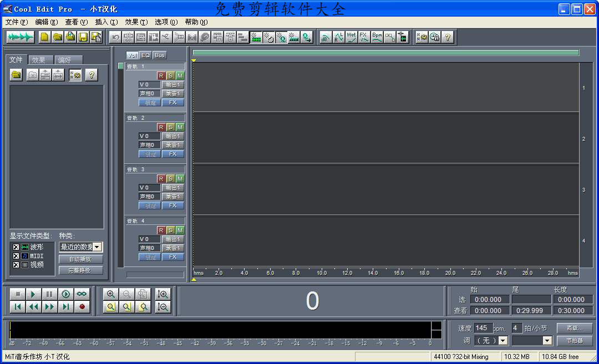Open session using toolbar folder icon
This screenshot has width=599, height=364.
57,37
